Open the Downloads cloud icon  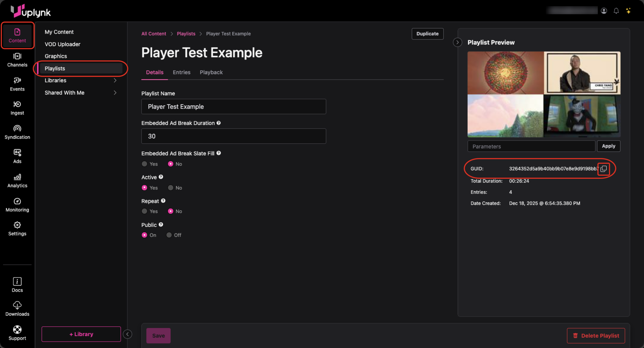pos(17,305)
